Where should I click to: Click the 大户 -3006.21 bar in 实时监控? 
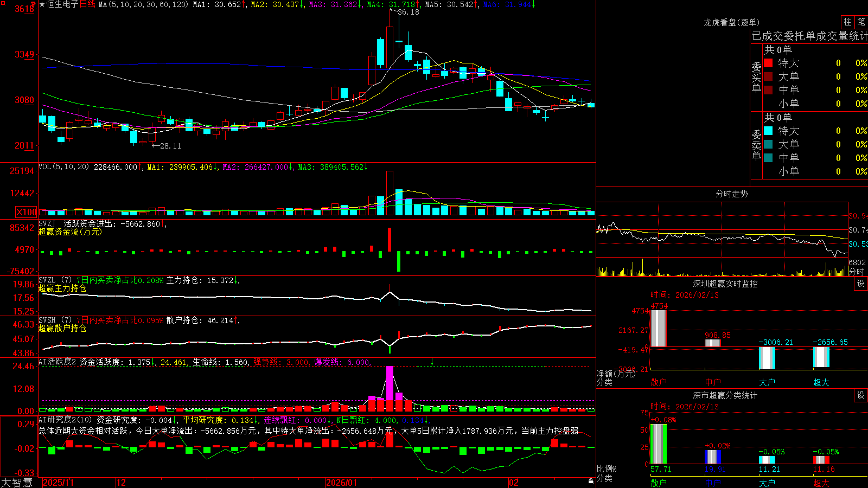(x=767, y=358)
